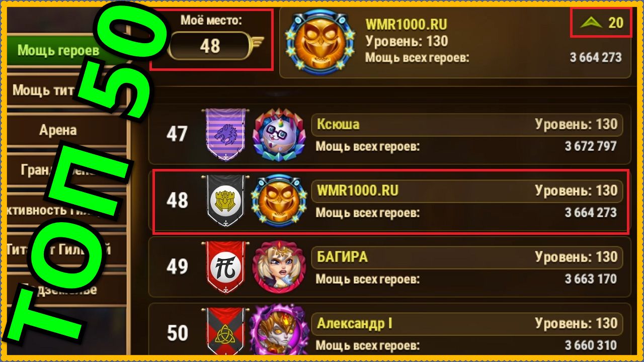Select the WMR1000.RU row at rank 48

[390, 202]
